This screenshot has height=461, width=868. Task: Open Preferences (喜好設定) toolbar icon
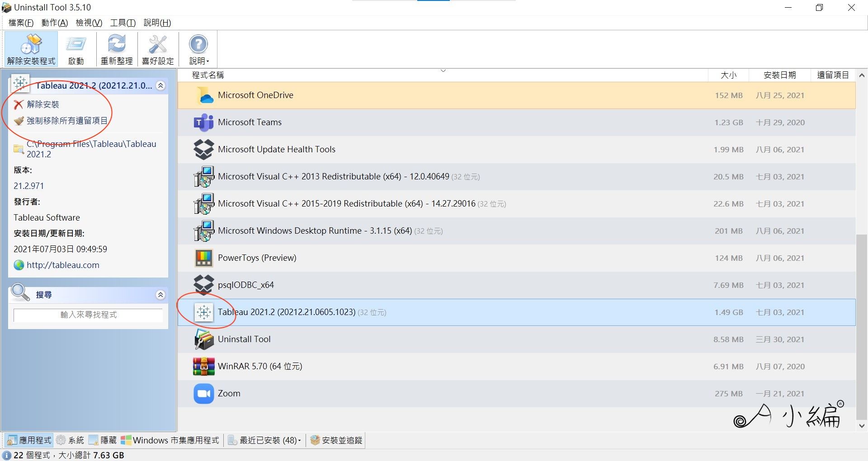click(x=158, y=49)
